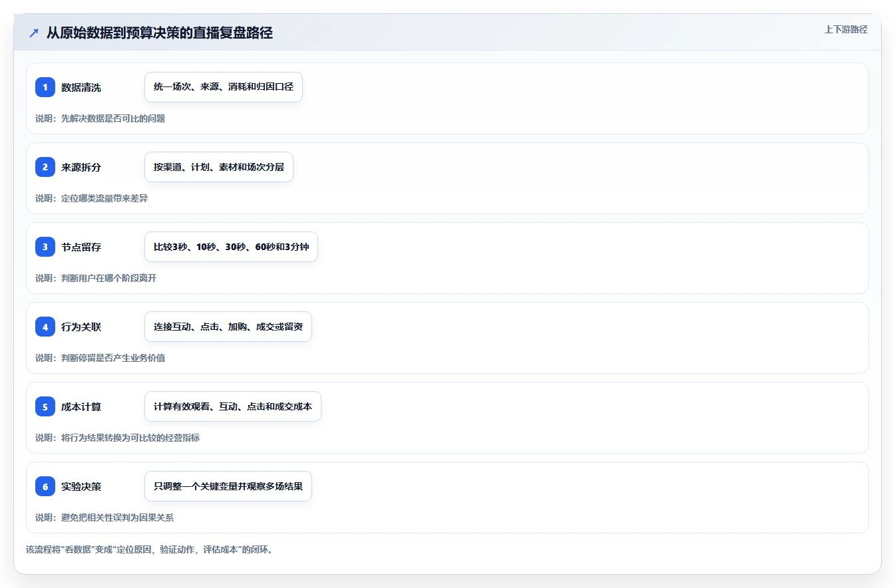The image size is (895, 588).
Task: Click the 数据清洗 step title
Action: tap(81, 87)
